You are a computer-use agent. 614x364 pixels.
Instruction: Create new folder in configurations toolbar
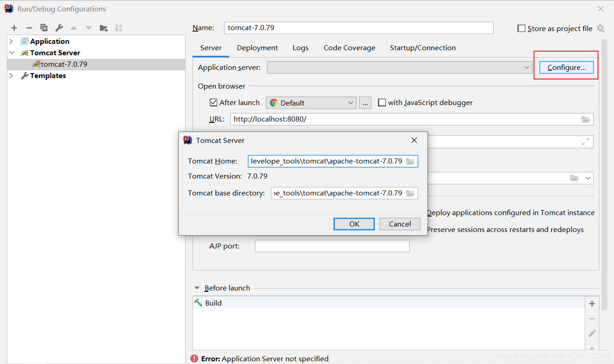click(x=104, y=28)
